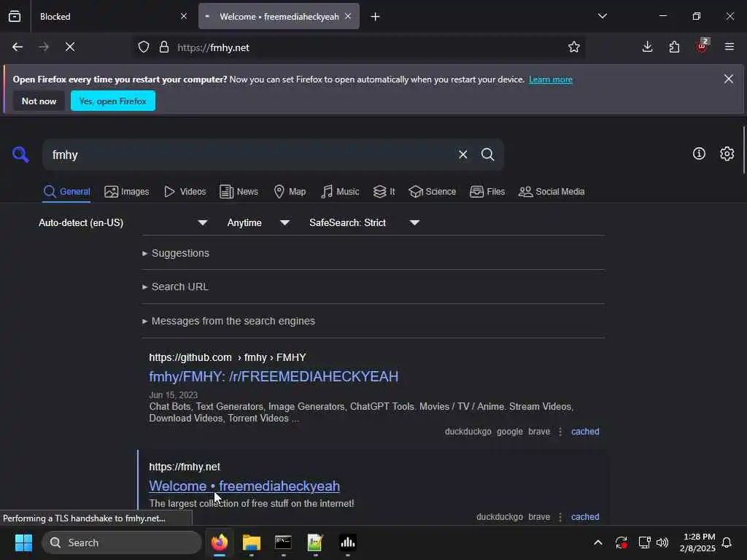The image size is (747, 560).
Task: Show hidden system tray icons
Action: point(597,542)
